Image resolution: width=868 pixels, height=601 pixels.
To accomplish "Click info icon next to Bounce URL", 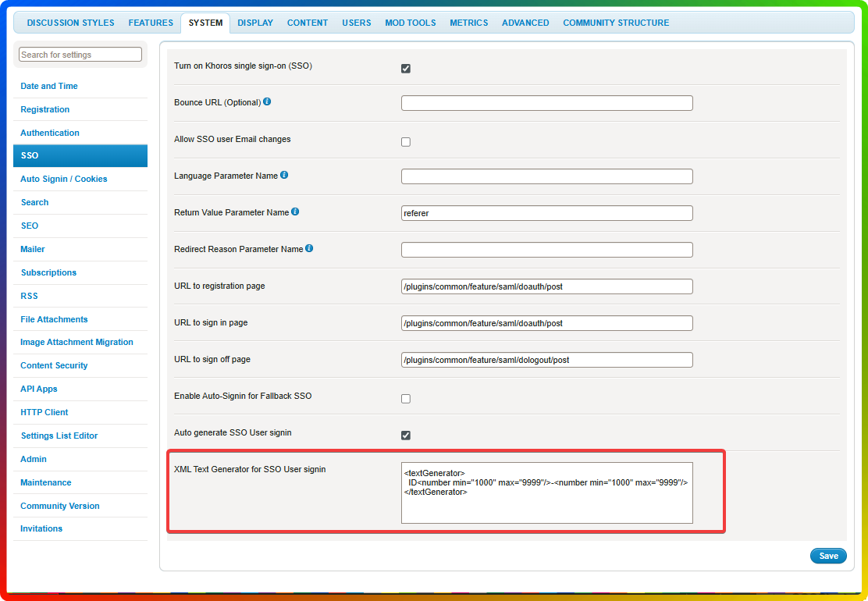I will (267, 102).
